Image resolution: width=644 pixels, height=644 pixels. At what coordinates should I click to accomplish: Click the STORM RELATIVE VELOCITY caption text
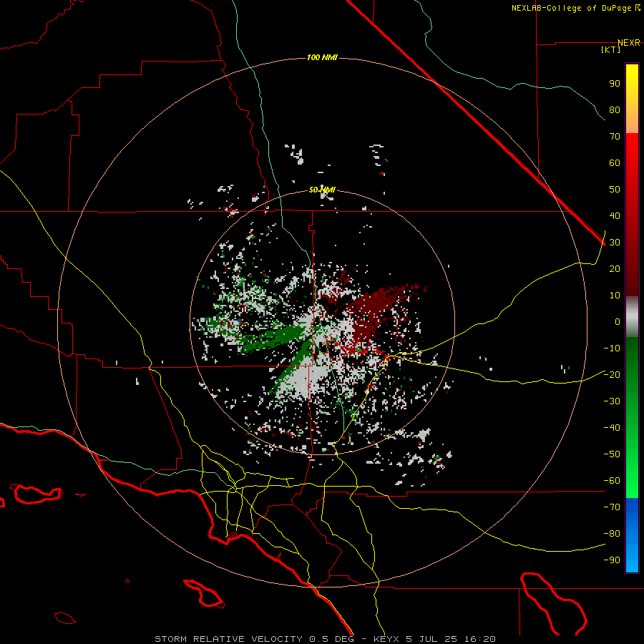point(229,639)
